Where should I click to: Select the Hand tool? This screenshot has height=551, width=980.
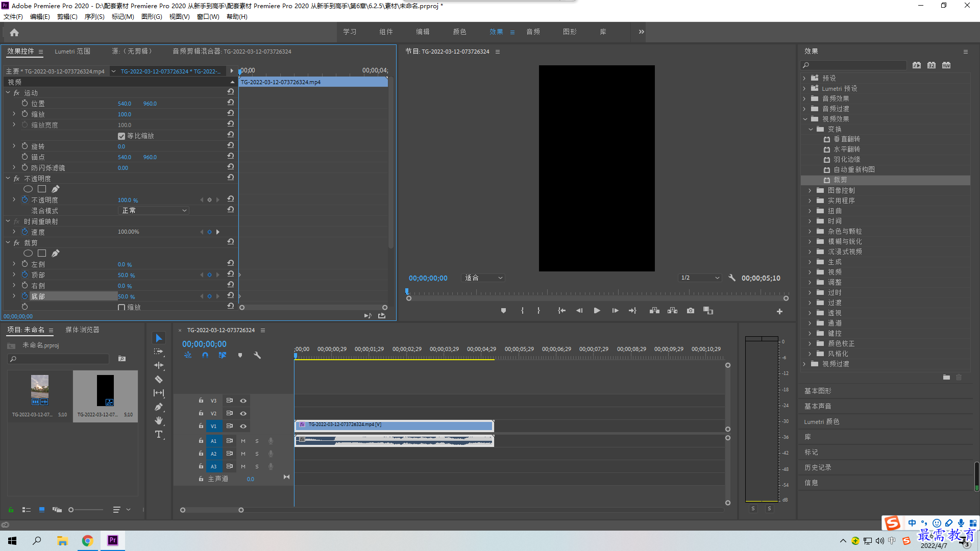159,420
